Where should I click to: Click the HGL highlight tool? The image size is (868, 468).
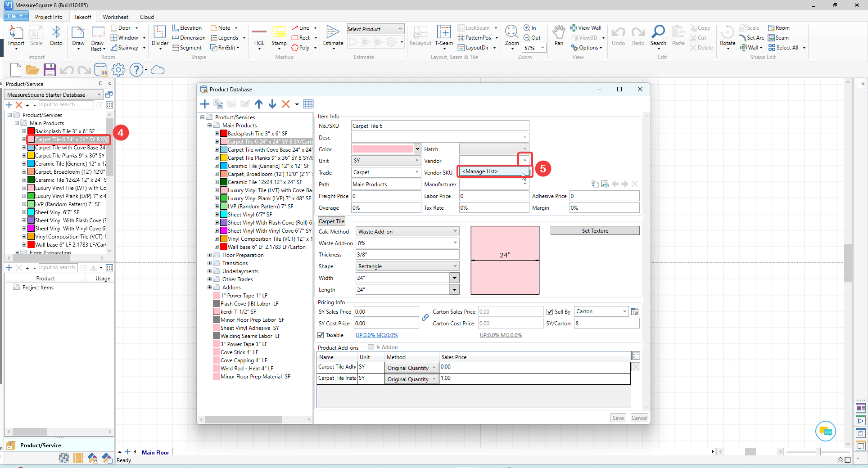[x=259, y=37]
